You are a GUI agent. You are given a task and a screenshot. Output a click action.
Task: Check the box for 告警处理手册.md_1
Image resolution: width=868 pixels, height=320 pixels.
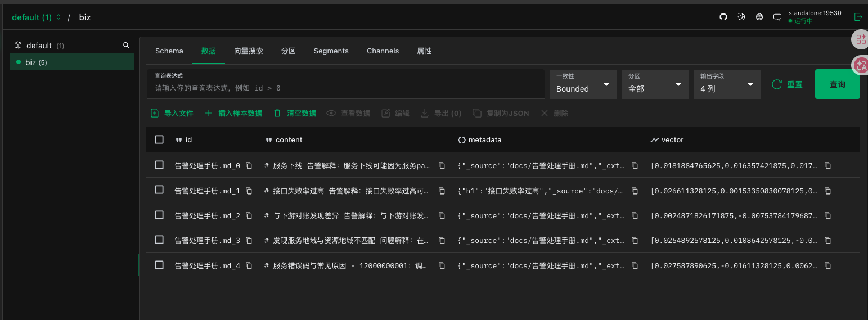pyautogui.click(x=159, y=190)
